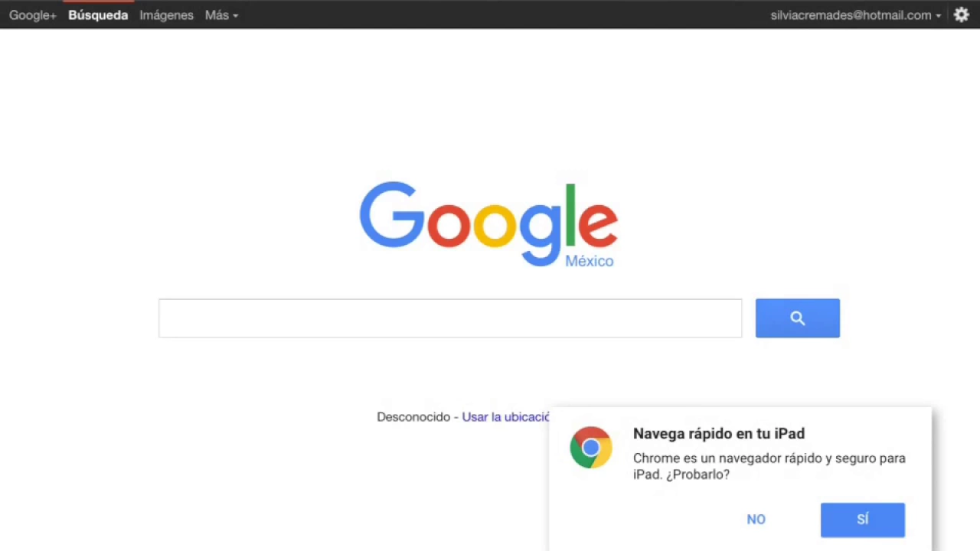Click the Desconocido location text
Image resolution: width=980 pixels, height=551 pixels.
click(413, 417)
